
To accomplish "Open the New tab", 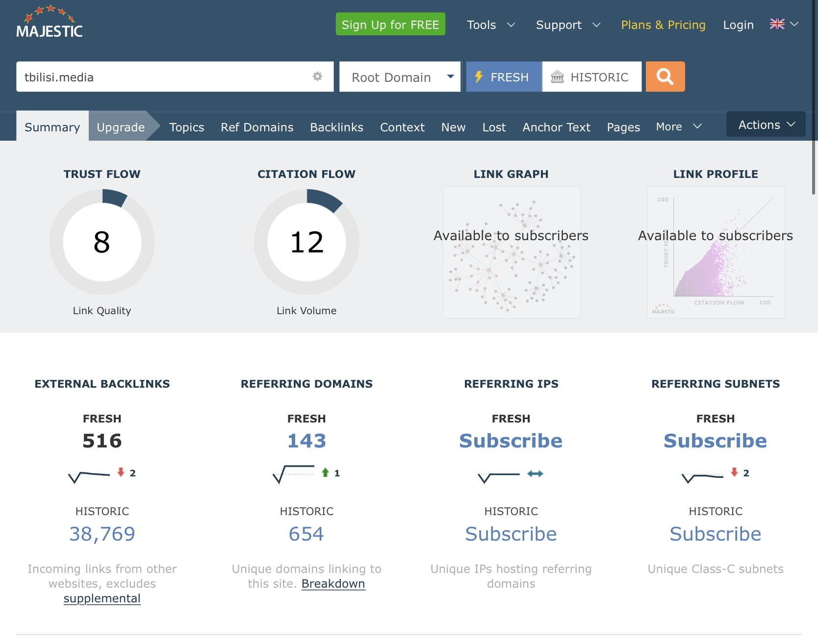I will point(453,127).
